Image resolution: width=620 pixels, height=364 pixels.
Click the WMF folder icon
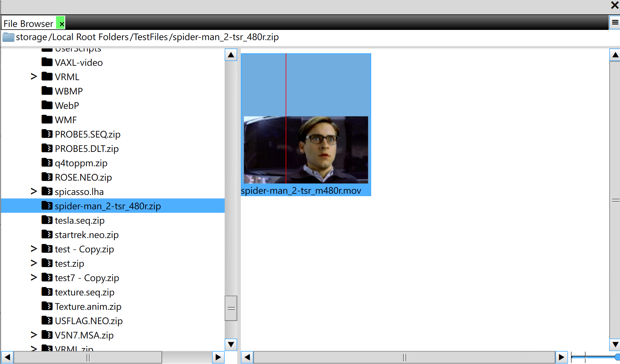tap(47, 119)
